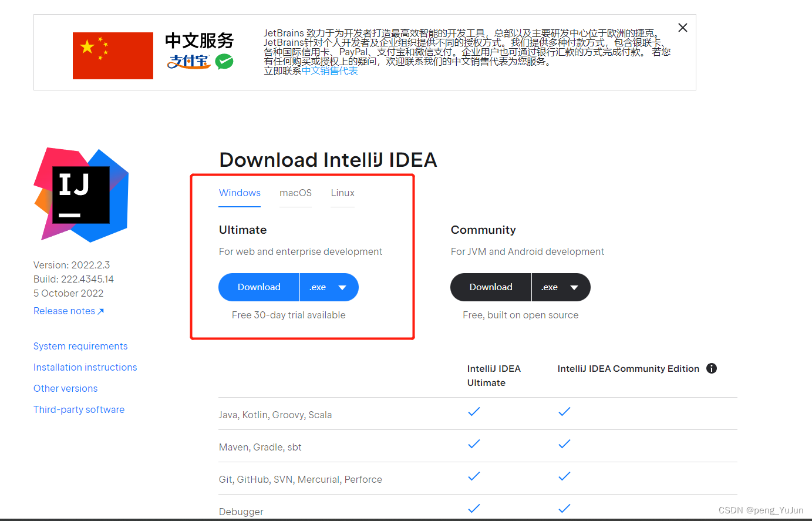This screenshot has height=521, width=812.
Task: Download IntelliJ IDEA Community
Action: 491,287
